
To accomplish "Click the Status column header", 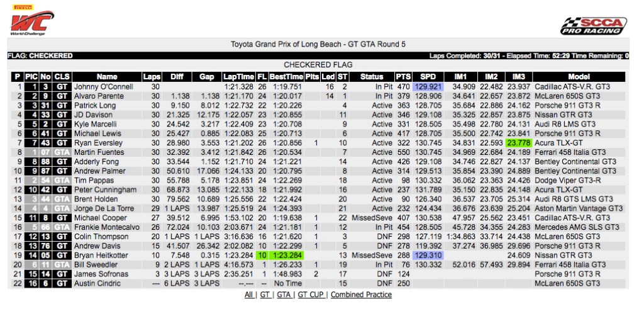I will [x=371, y=77].
